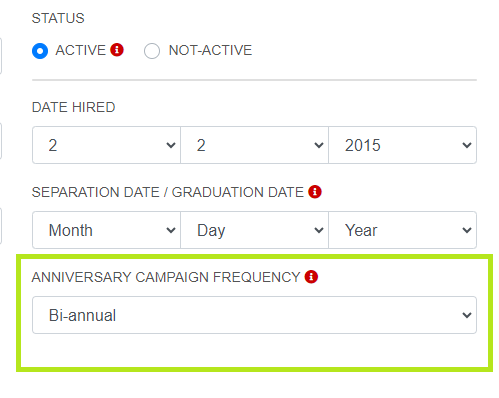
Task: Expand the Separation Date Month dropdown
Action: (x=106, y=230)
